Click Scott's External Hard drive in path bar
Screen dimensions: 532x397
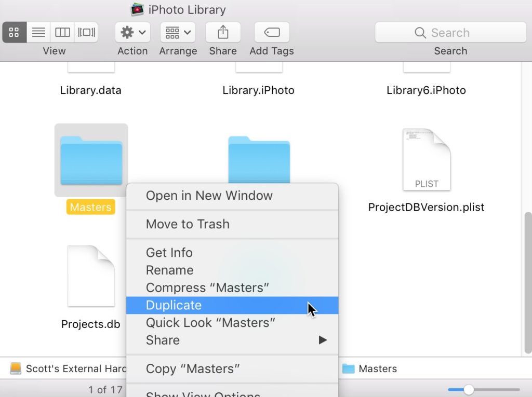[68, 368]
